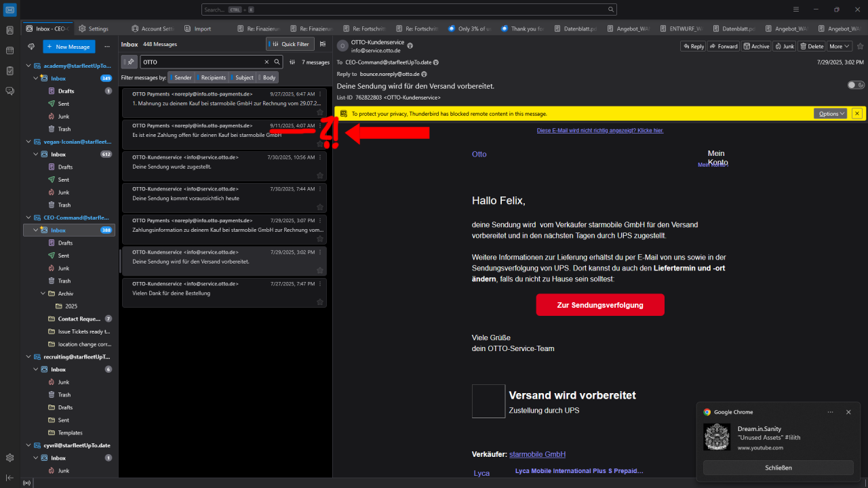Open the Address Book from the left sidebar
Viewport: 868px width, 488px height.
point(10,30)
